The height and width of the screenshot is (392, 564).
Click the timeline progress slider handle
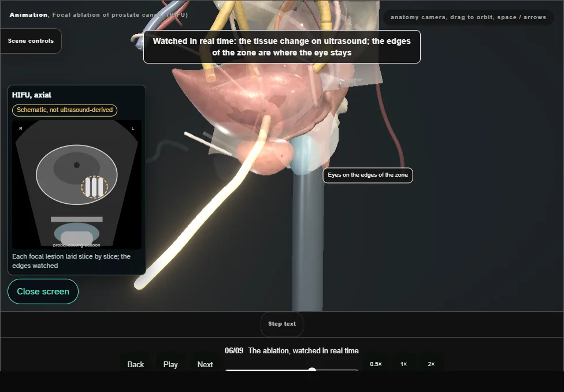click(x=312, y=369)
